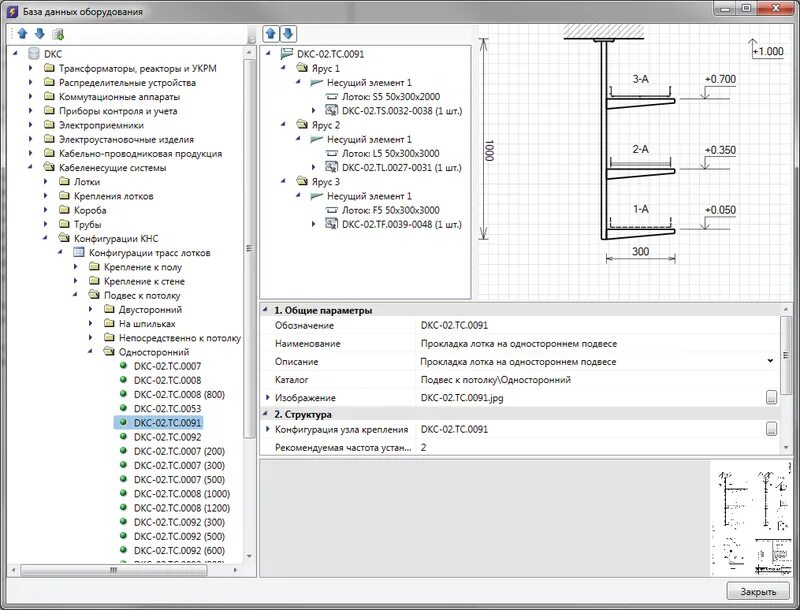The height and width of the screenshot is (610, 800).
Task: Click the application icon in title bar
Action: tap(12, 11)
